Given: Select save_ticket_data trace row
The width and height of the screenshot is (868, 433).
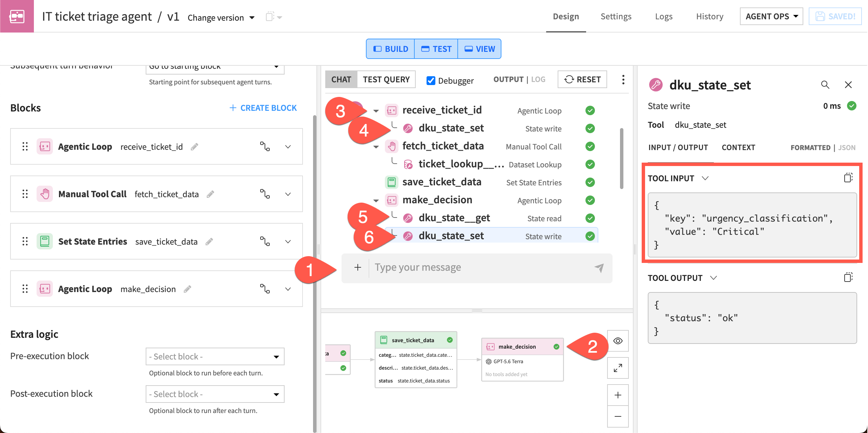Looking at the screenshot, I should tap(491, 182).
